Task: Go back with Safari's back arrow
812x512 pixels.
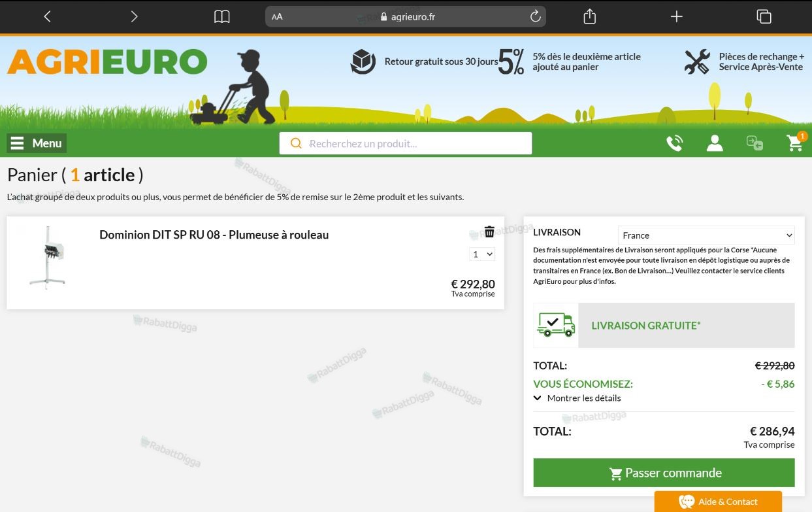Action: [x=47, y=16]
